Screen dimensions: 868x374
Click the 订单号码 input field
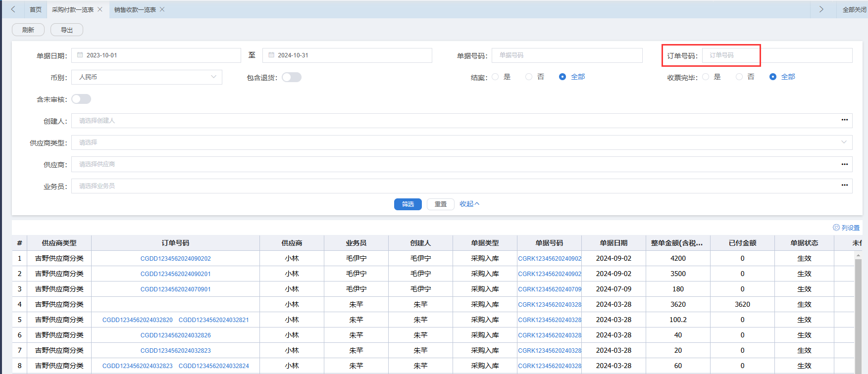pos(777,55)
